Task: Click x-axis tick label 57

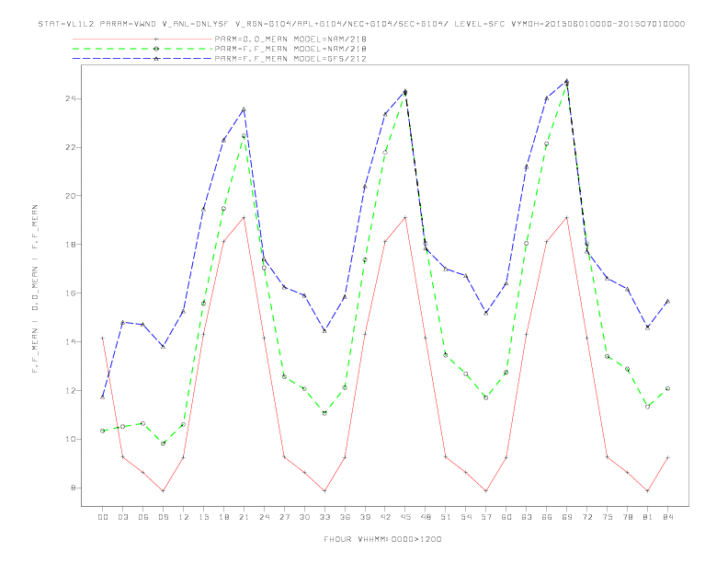Action: click(486, 517)
